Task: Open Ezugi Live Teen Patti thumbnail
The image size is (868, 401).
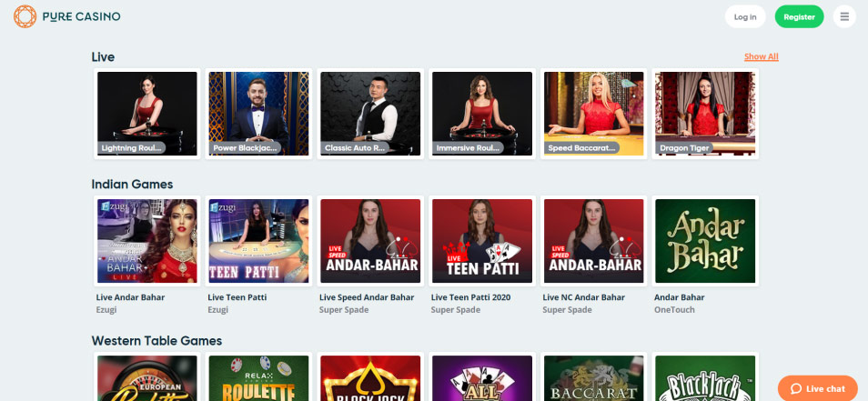Action: tap(258, 241)
